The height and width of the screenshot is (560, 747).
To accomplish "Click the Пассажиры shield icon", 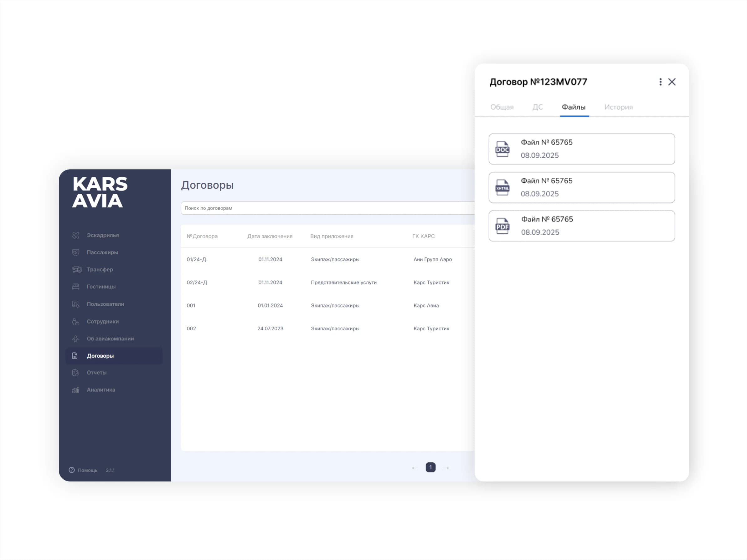I will (x=76, y=252).
